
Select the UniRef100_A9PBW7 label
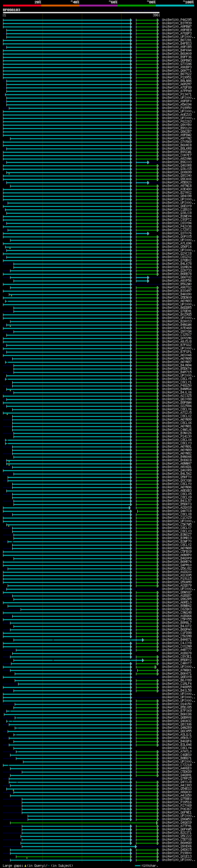coord(177,26)
